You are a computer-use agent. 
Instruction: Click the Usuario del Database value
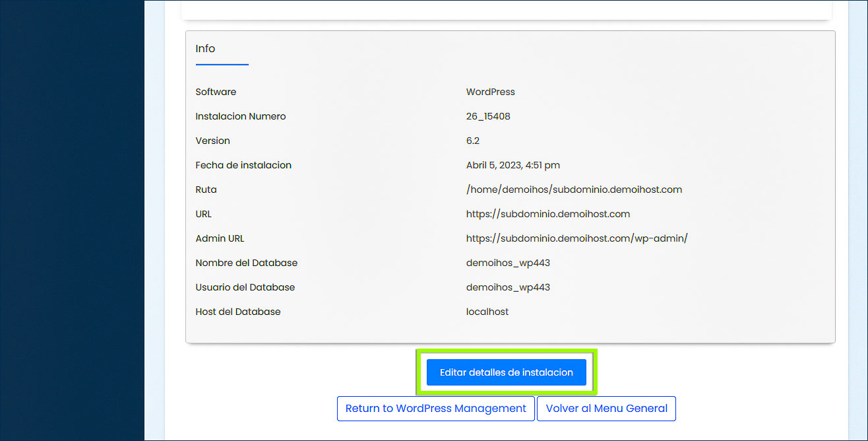point(508,287)
